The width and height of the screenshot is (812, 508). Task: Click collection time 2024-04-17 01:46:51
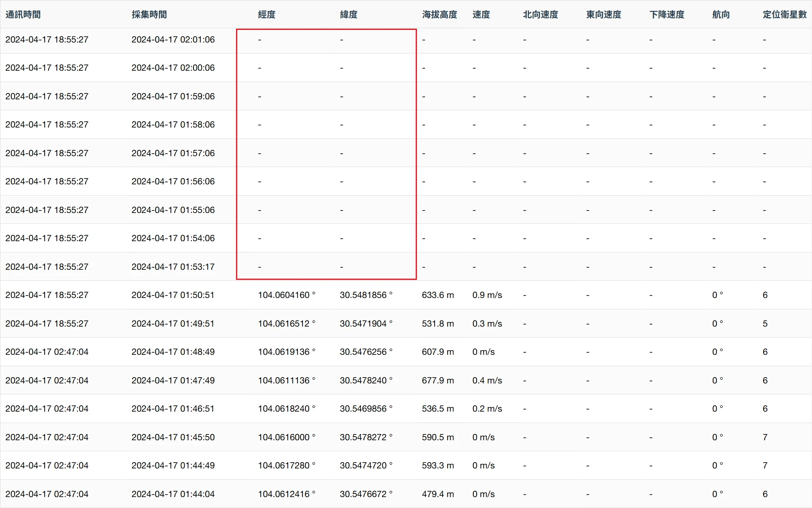point(173,409)
